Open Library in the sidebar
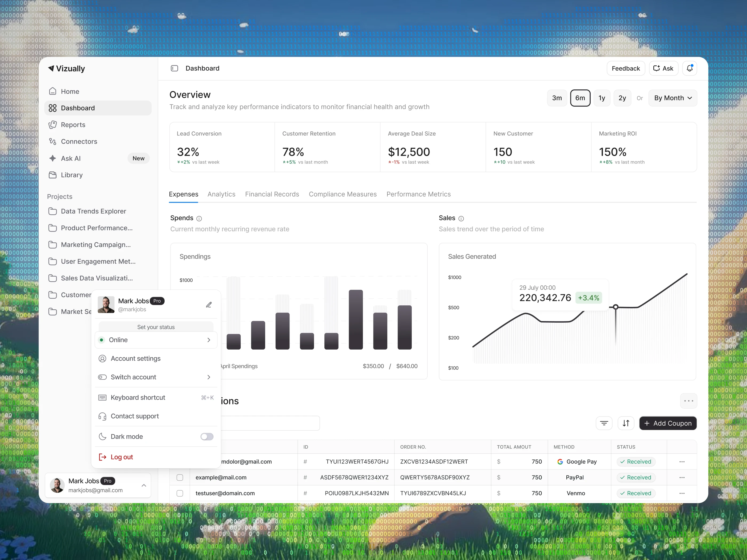The height and width of the screenshot is (560, 747). coord(98,175)
